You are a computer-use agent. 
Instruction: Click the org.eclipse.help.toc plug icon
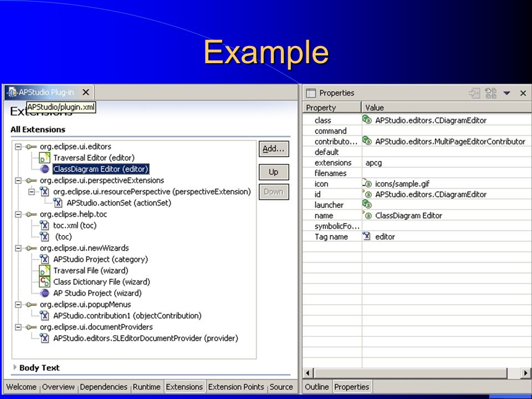(31, 214)
